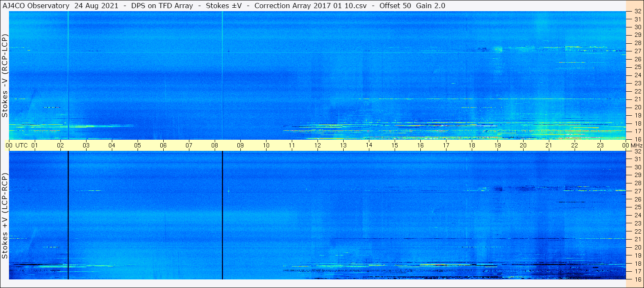
Task: Click the 14 hour marker
Action: [x=369, y=145]
